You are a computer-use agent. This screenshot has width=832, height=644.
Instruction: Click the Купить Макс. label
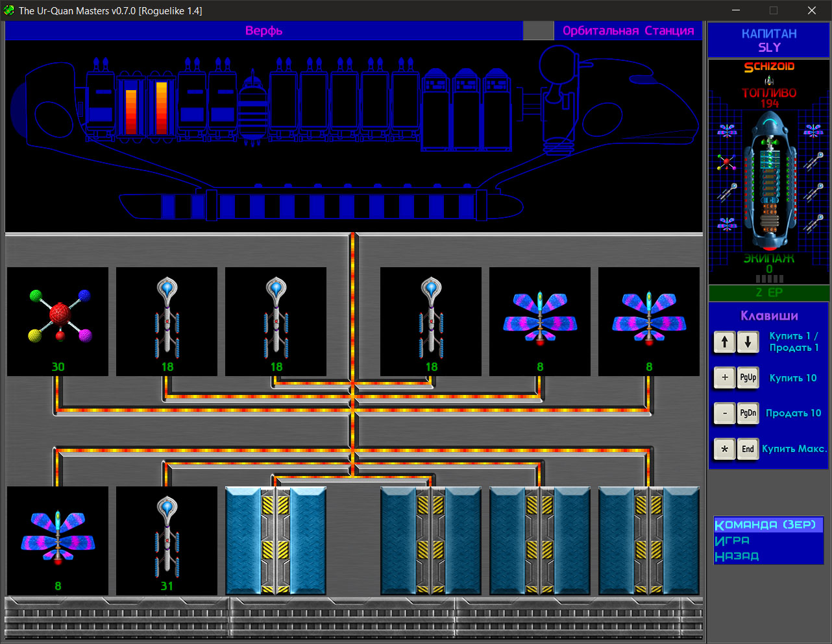794,449
